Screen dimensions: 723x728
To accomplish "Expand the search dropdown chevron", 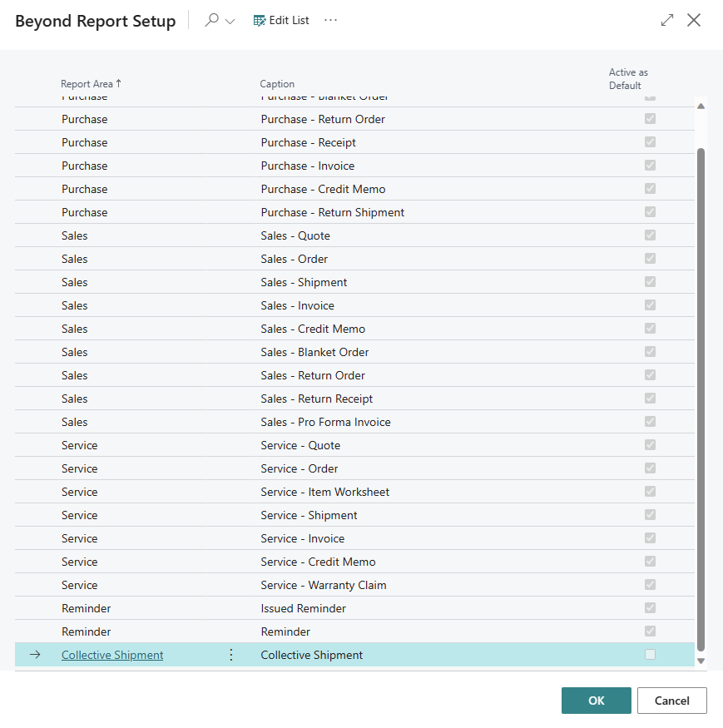I will coord(230,21).
